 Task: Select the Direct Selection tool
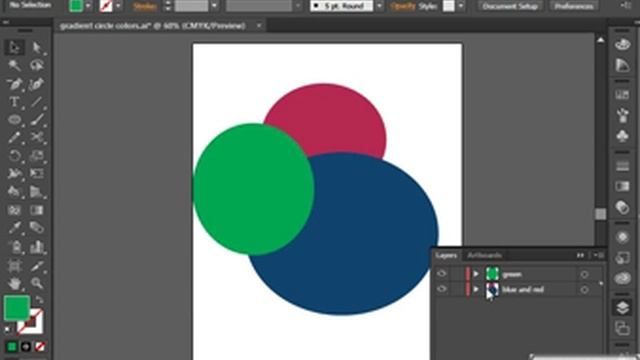[x=37, y=47]
